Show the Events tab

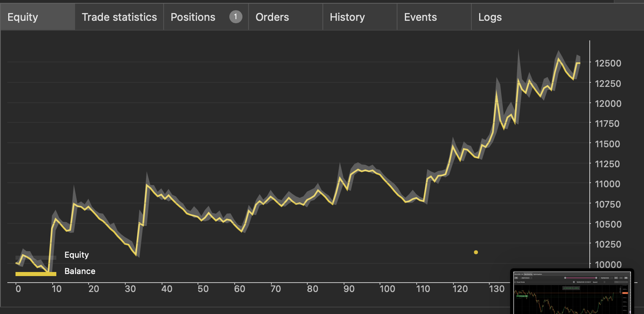point(434,17)
